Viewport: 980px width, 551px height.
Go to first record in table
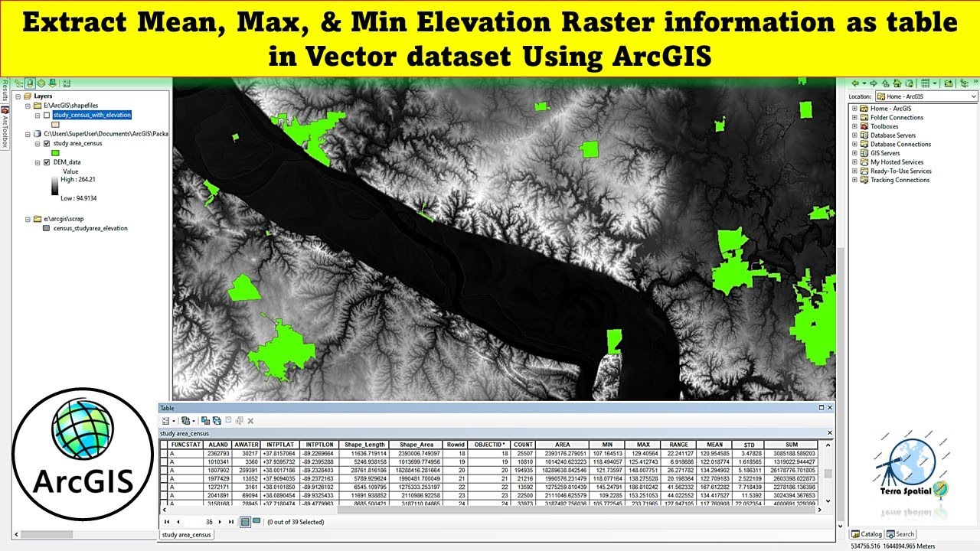[167, 522]
